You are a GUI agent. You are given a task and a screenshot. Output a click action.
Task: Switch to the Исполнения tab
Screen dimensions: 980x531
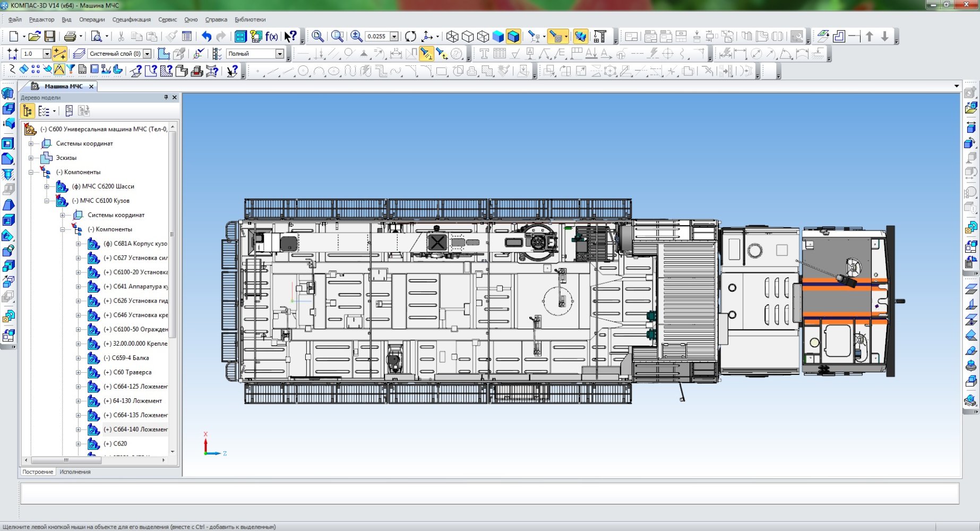[75, 472]
